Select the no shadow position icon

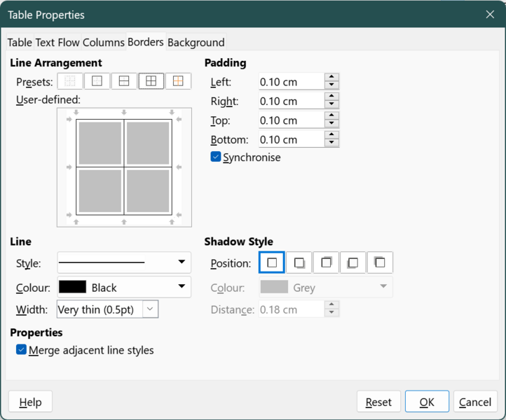[272, 262]
